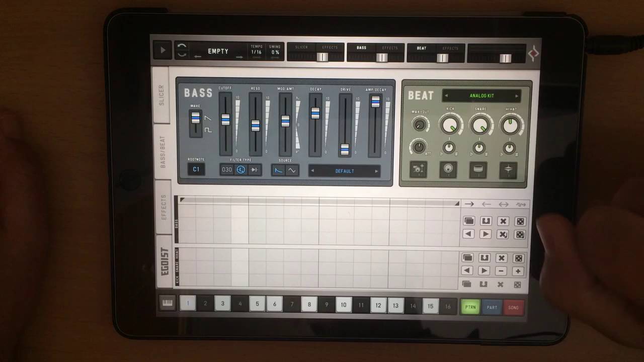Image resolution: width=644 pixels, height=362 pixels.
Task: Tap the kick drum icon button
Action: coord(448,170)
